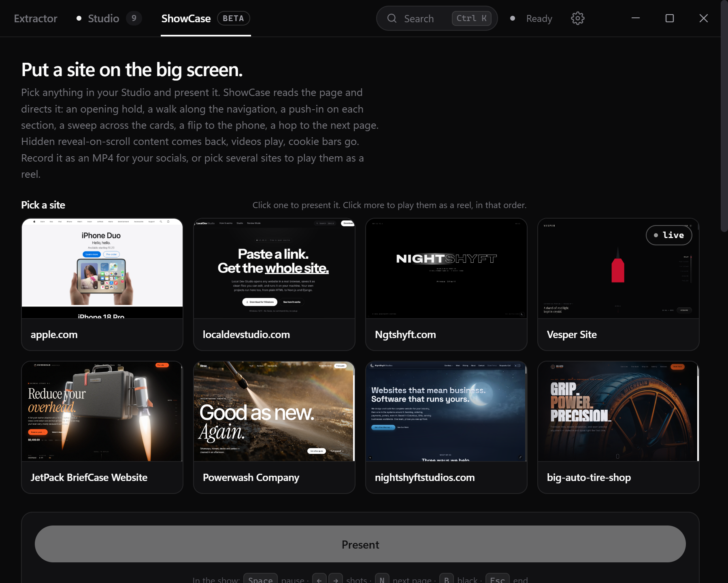The height and width of the screenshot is (583, 728).
Task: Pick the nightshyftstudios.com thumbnail
Action: [446, 411]
